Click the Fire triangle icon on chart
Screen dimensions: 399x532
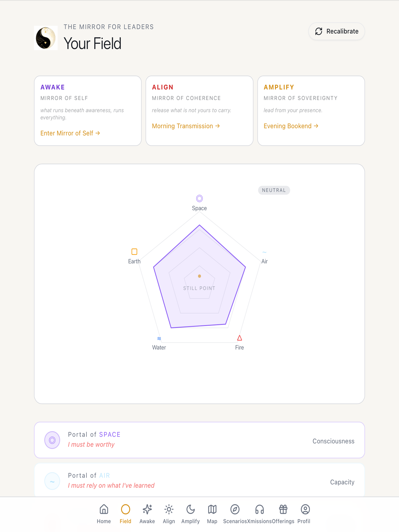[239, 338]
